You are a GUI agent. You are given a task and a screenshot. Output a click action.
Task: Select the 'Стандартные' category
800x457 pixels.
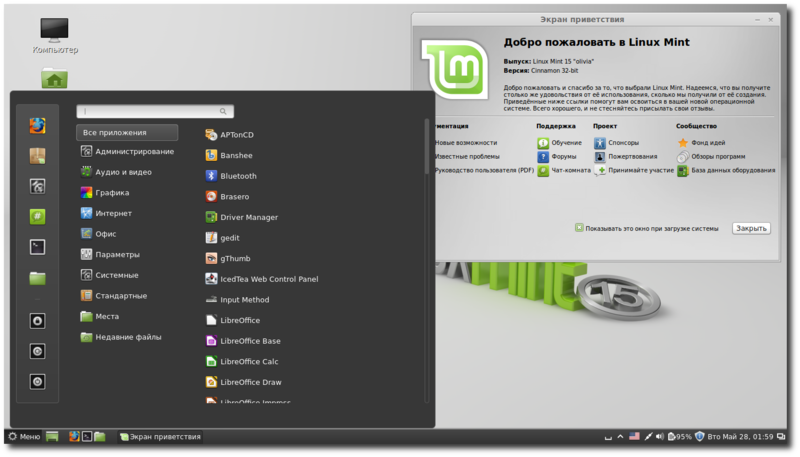[114, 296]
